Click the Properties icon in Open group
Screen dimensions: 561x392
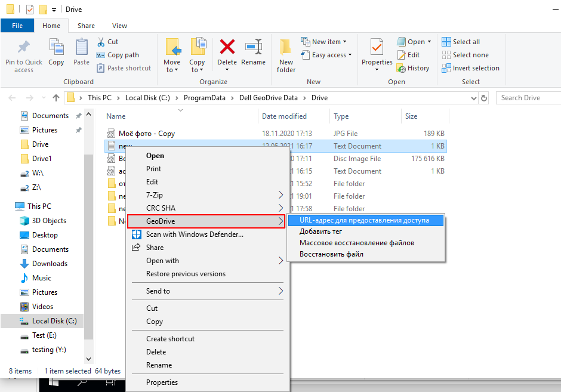tap(377, 48)
